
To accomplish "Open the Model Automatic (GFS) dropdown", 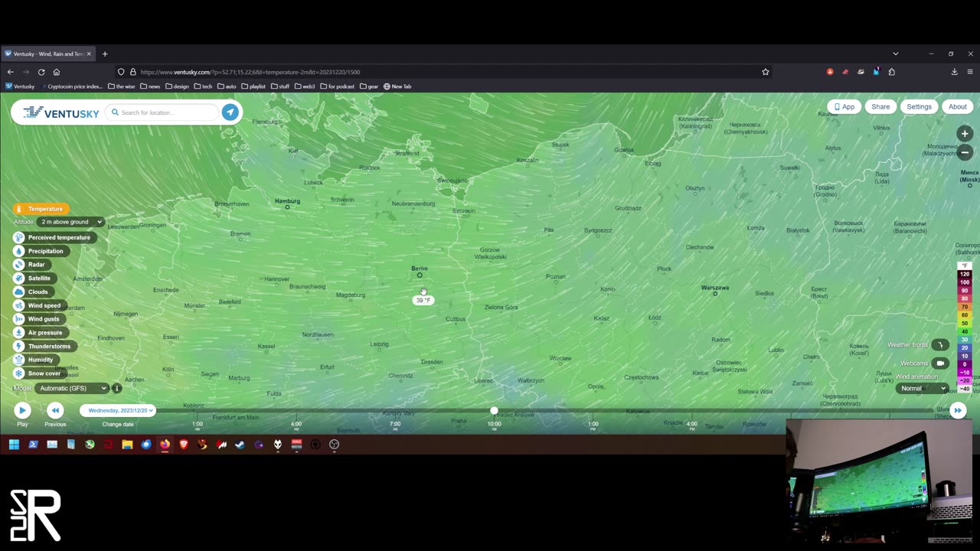I will 71,388.
